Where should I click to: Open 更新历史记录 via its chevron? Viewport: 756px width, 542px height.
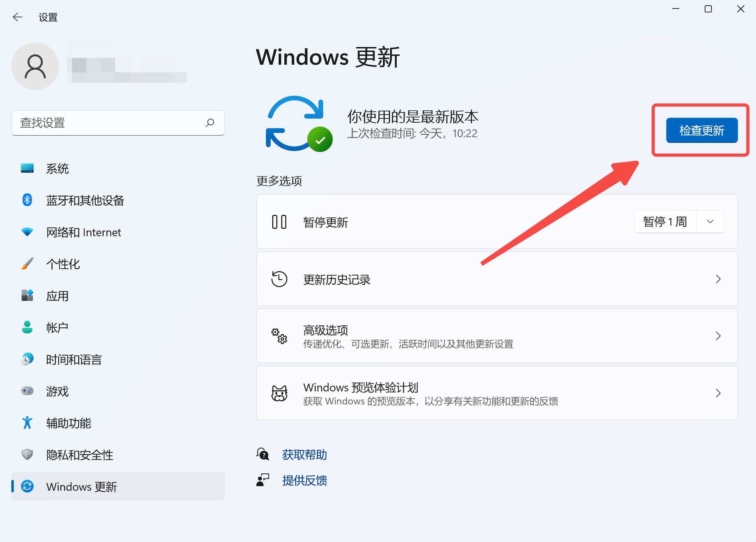point(718,279)
